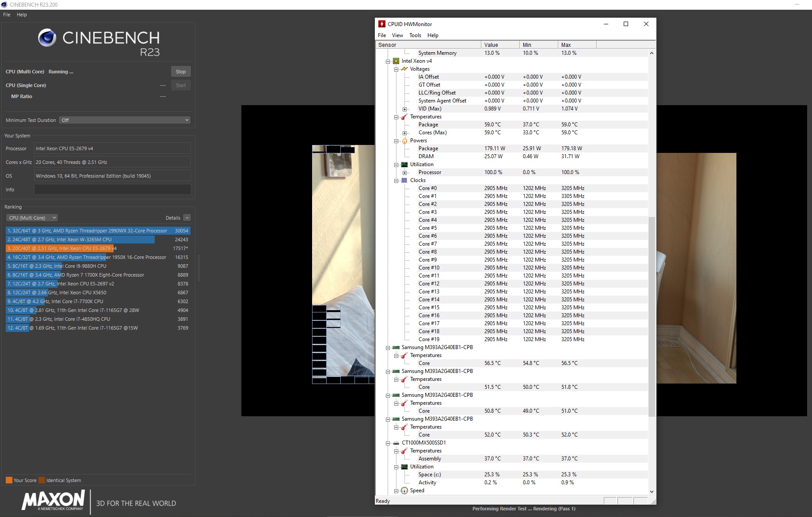The image size is (812, 517).
Task: Stop the CPU Multi Core test
Action: [181, 72]
